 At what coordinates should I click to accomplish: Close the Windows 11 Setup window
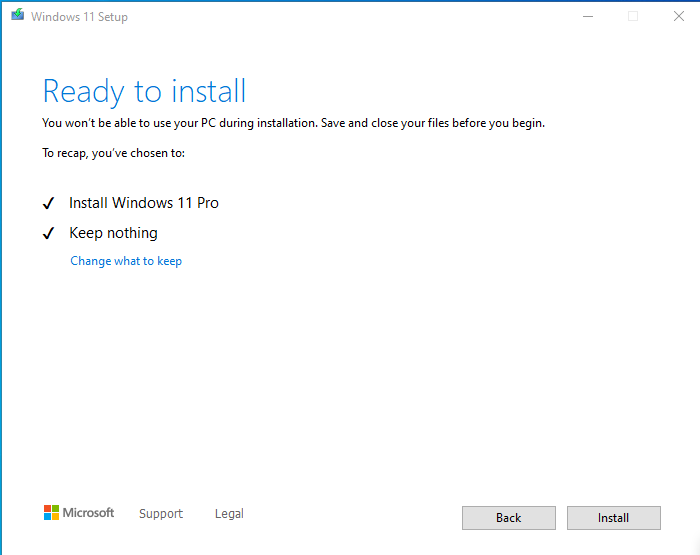click(679, 17)
